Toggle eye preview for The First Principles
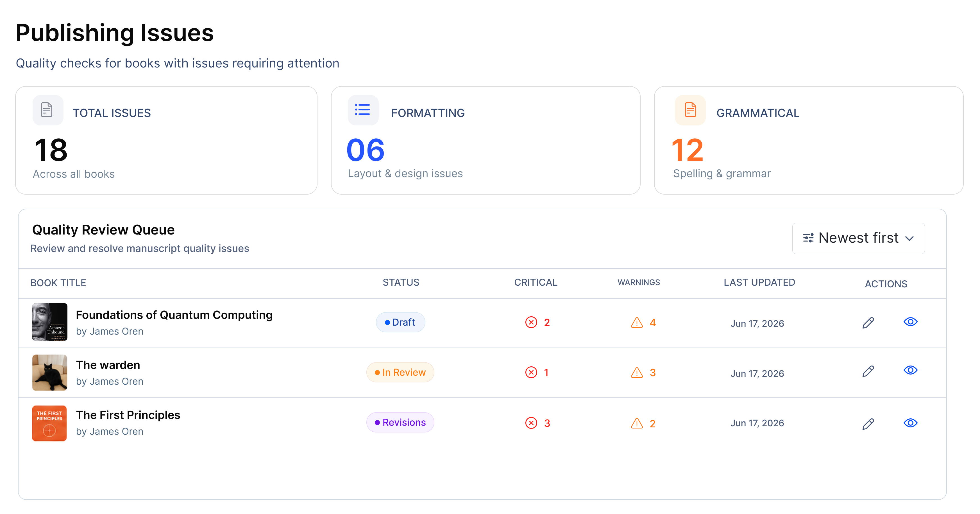The width and height of the screenshot is (980, 514). point(910,423)
